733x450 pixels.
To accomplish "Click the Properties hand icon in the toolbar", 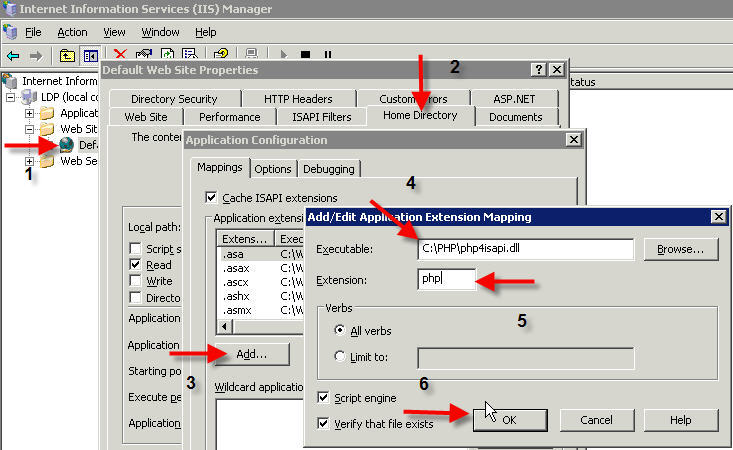I will [x=144, y=54].
